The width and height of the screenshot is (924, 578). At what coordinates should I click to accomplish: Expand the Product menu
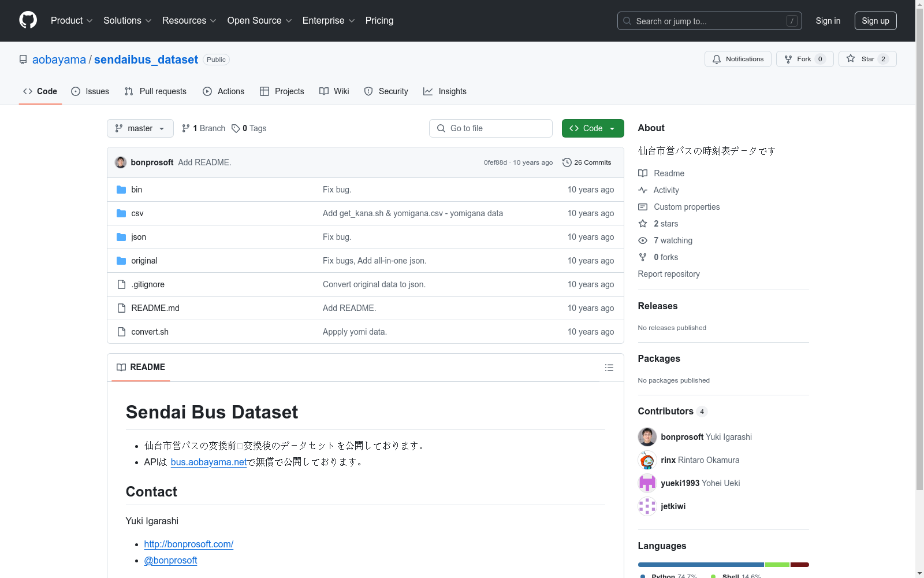[x=72, y=20]
